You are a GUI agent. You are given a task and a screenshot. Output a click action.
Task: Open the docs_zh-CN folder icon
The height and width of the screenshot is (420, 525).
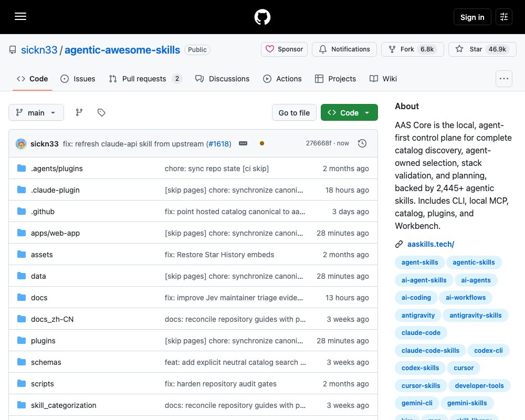coord(22,319)
